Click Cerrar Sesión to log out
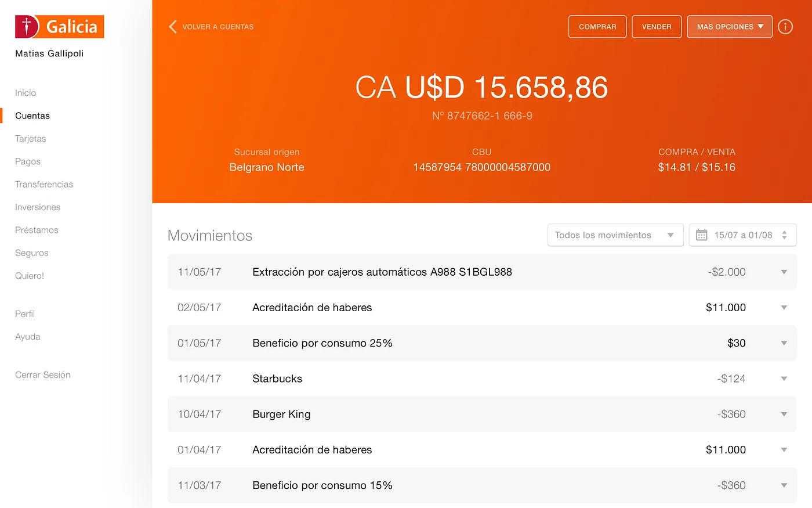812x508 pixels. [43, 375]
